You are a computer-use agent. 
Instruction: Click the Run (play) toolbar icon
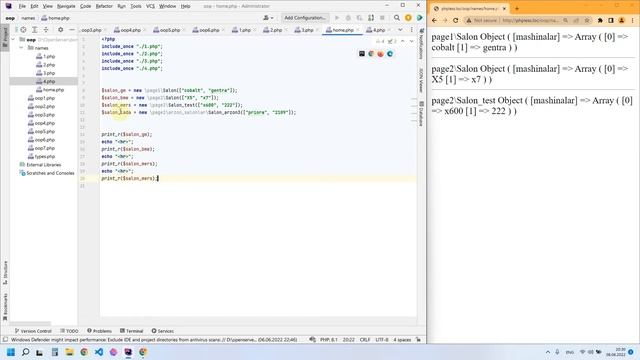[337, 18]
